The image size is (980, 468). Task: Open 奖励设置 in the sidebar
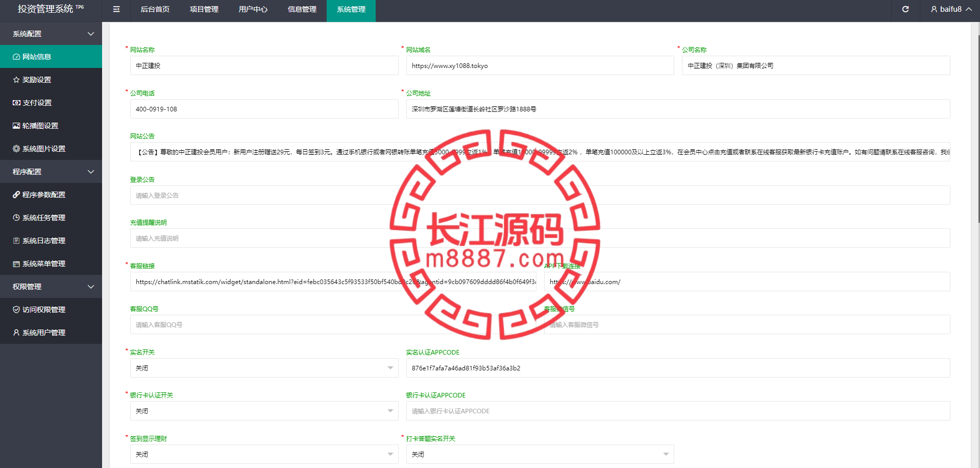point(51,80)
